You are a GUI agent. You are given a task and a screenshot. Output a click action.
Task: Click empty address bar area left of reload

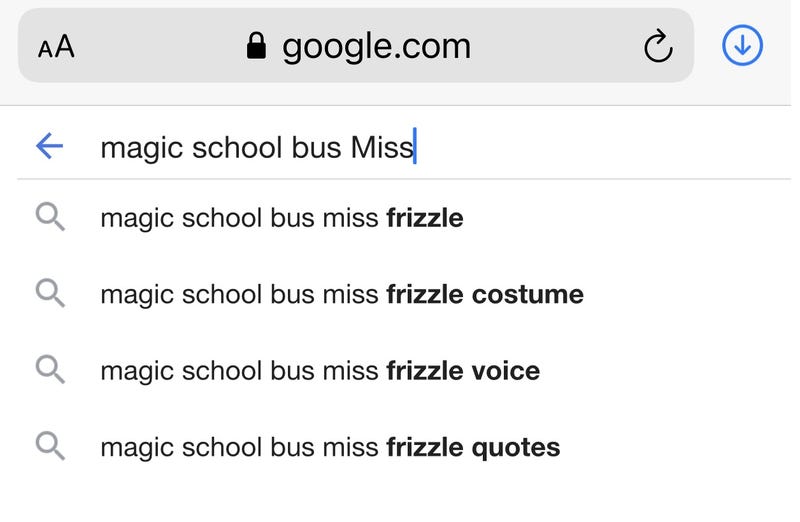tap(560, 46)
